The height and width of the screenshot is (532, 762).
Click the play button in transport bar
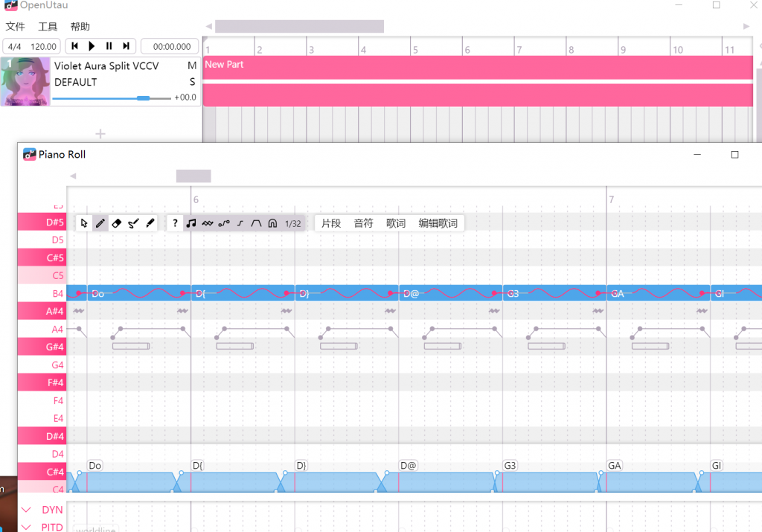point(92,46)
